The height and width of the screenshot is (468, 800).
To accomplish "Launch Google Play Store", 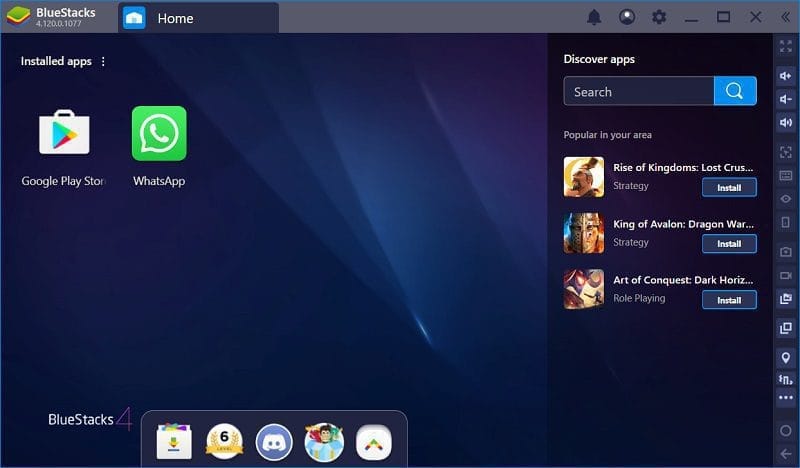I will point(64,132).
